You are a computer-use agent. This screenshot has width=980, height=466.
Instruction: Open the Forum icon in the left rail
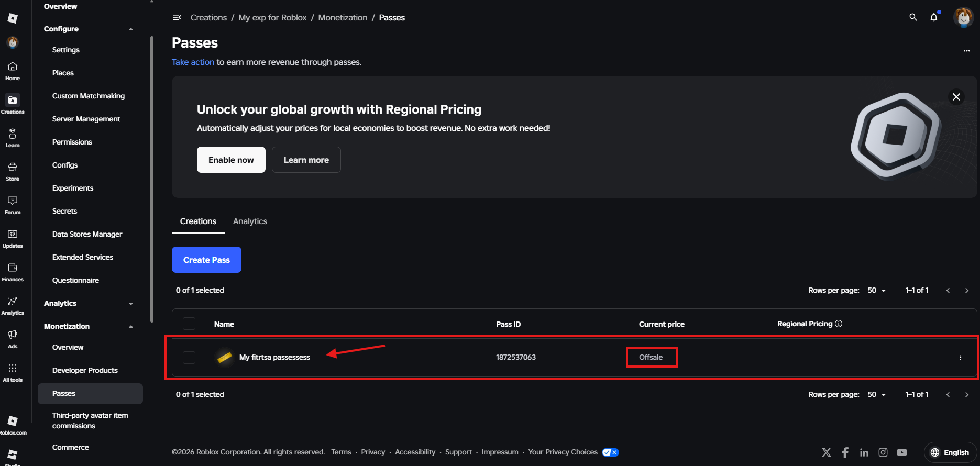[13, 205]
